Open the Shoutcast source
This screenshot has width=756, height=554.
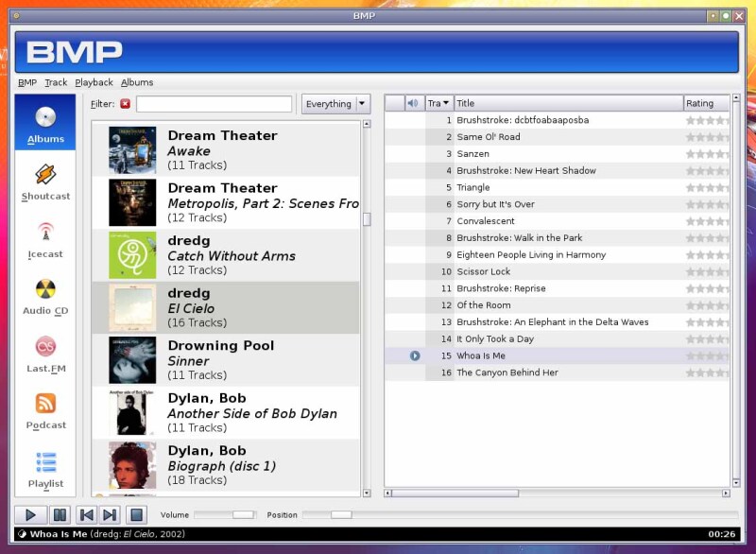[x=45, y=182]
